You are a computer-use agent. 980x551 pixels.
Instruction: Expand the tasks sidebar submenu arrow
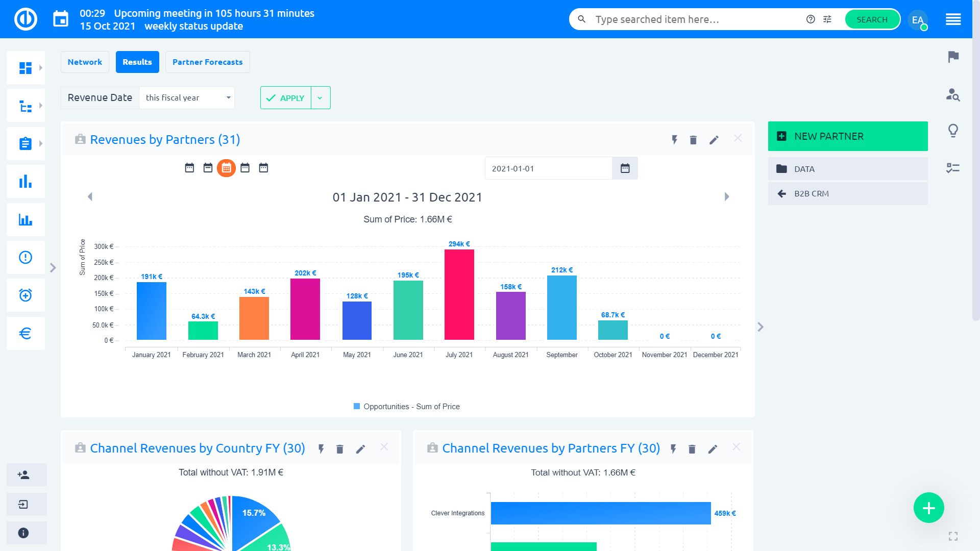pos(41,143)
